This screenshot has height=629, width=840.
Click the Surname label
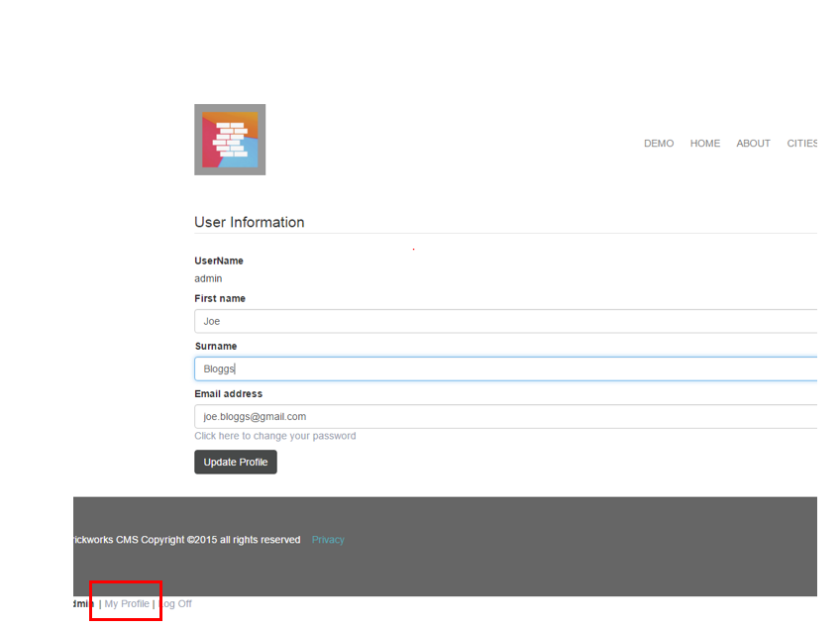[x=215, y=346]
